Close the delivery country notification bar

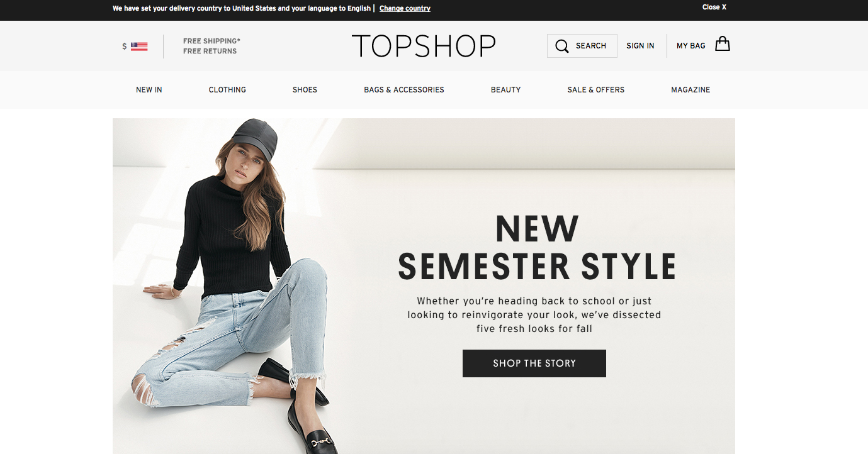click(x=714, y=8)
